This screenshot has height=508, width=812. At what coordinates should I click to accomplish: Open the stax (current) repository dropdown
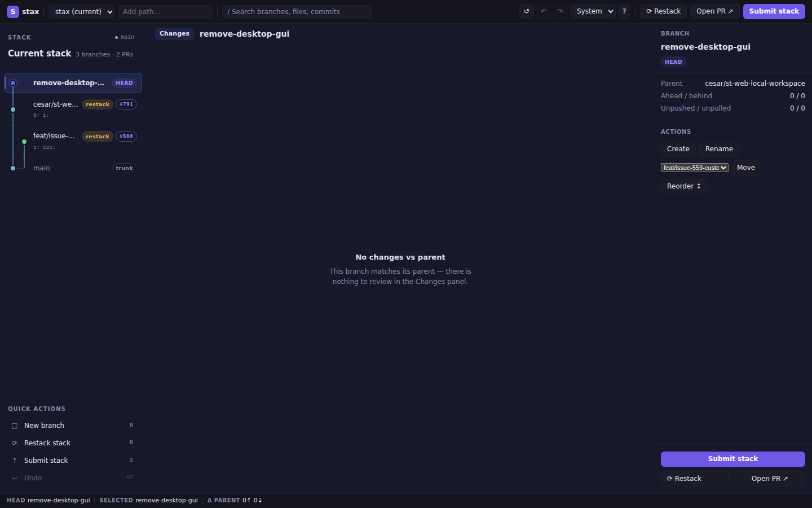(82, 11)
